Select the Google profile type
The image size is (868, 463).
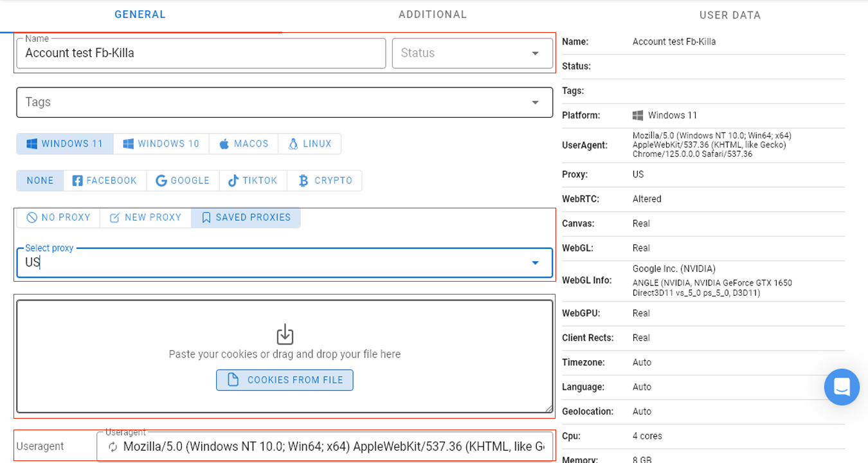click(183, 181)
